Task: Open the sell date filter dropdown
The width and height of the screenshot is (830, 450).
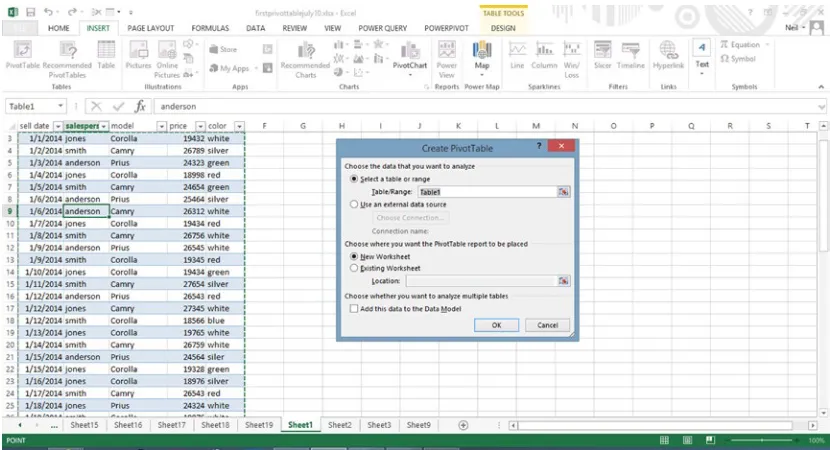Action: (58, 126)
